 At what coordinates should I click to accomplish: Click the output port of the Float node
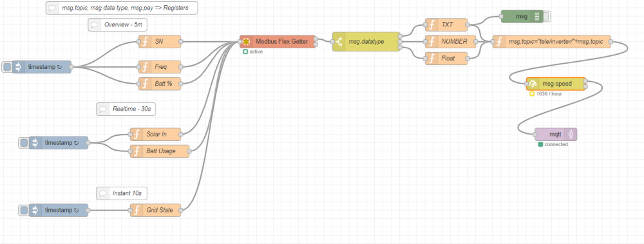pos(468,59)
